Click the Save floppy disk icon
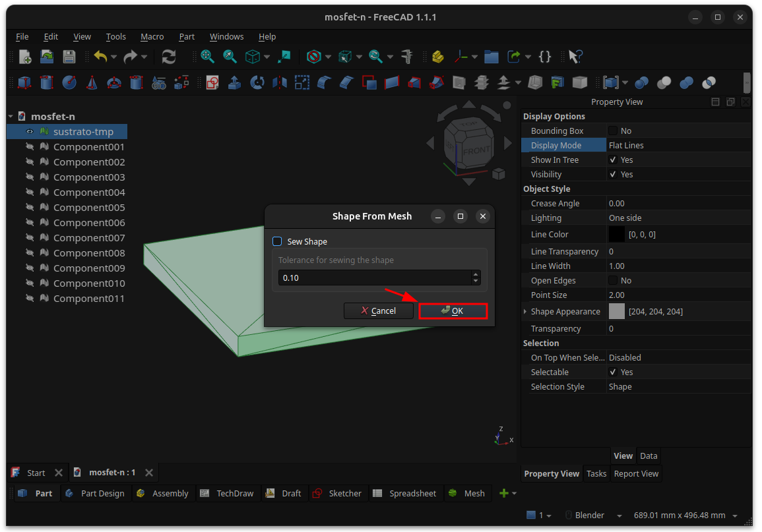Screen dimensions: 762x532 [x=69, y=57]
